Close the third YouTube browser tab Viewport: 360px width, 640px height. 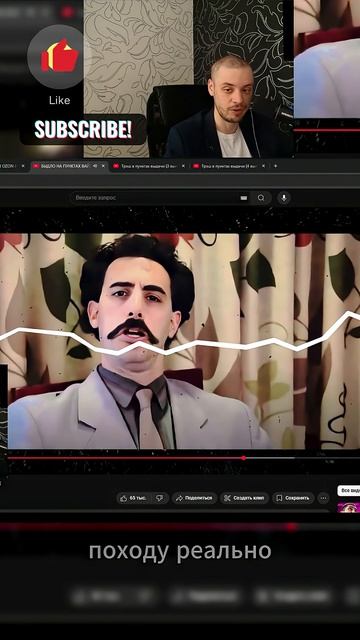coord(183,166)
